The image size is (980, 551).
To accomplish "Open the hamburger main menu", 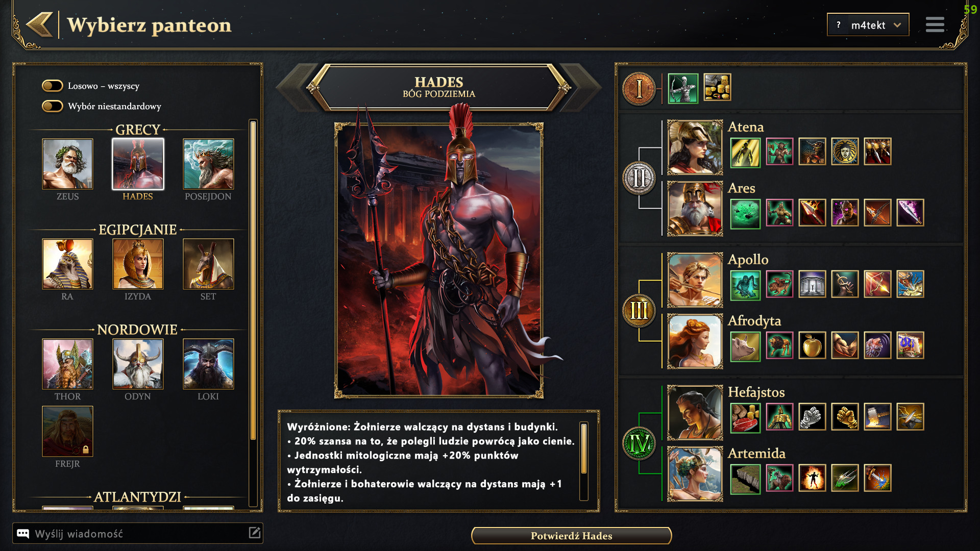I will pos(935,24).
